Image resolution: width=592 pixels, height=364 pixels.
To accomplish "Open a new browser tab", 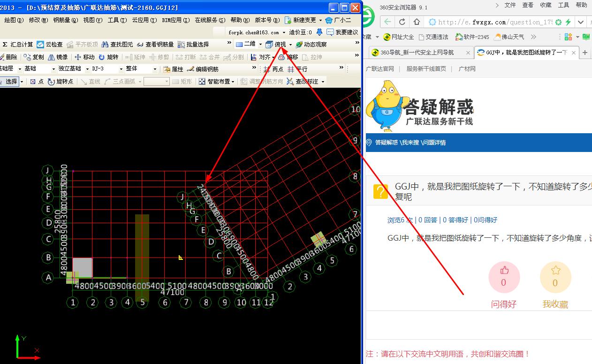I will pos(585,53).
